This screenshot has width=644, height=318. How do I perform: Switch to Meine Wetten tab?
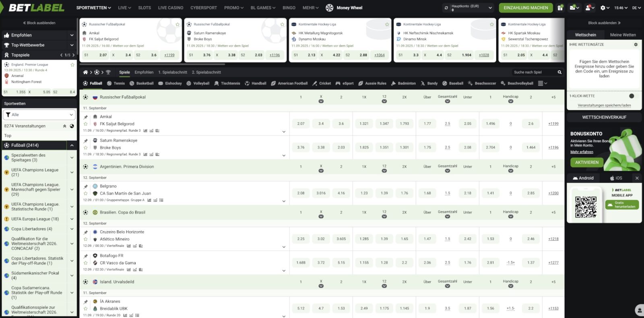(623, 35)
